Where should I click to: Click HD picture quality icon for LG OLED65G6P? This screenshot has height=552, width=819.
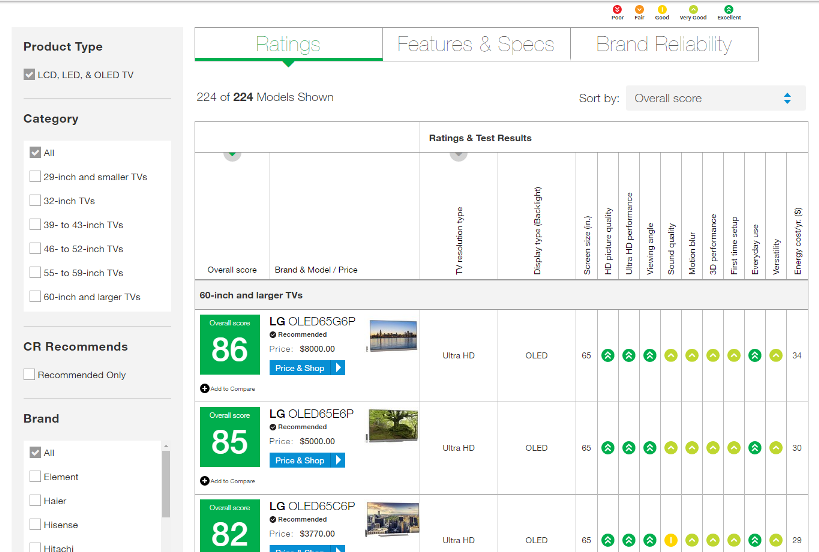pyautogui.click(x=608, y=356)
